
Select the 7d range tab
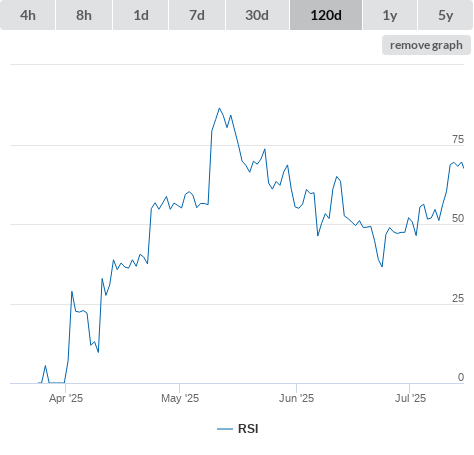197,15
